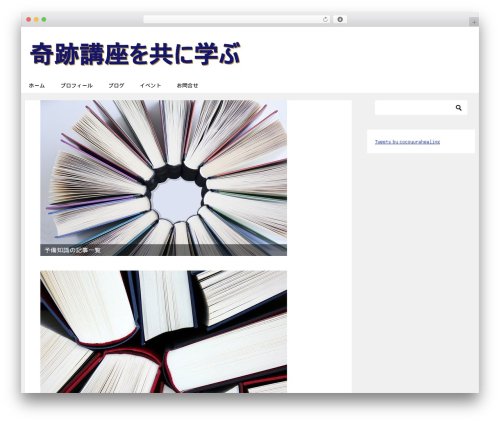Screen dimensions: 500x423
Task: Open the circular books image post
Action: (x=163, y=178)
